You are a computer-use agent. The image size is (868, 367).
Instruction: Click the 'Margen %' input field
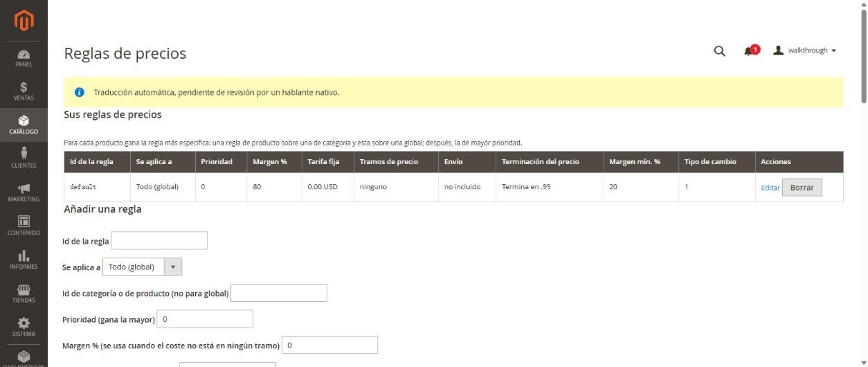pos(329,345)
